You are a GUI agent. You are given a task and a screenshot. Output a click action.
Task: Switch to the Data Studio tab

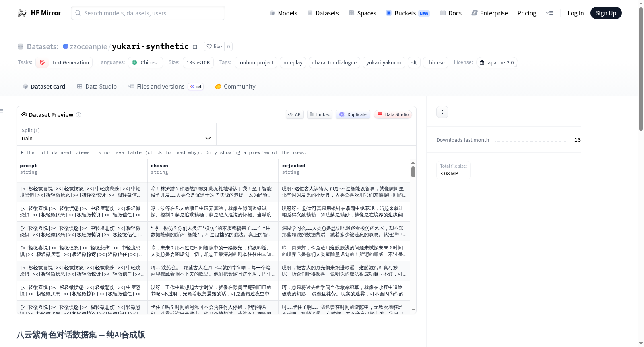pyautogui.click(x=97, y=87)
